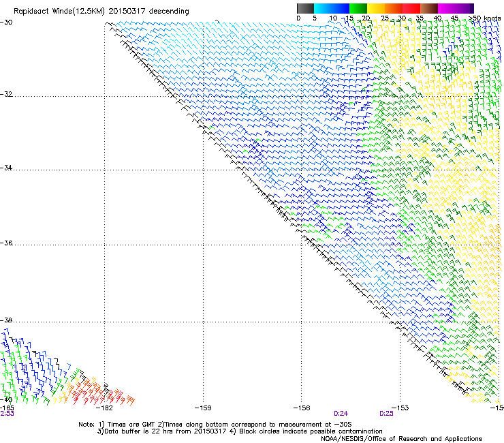The image size is (504, 443).
Task: Click the -153 longitude axis label
Action: (x=400, y=408)
